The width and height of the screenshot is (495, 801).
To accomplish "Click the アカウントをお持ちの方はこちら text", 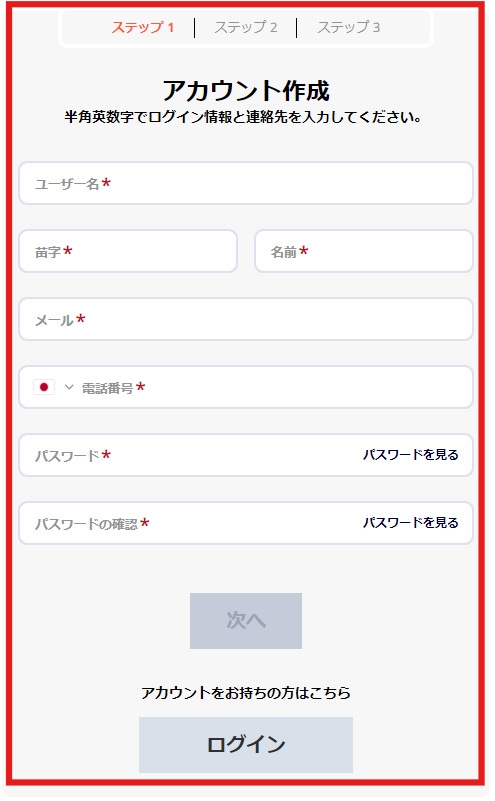I will [x=246, y=693].
